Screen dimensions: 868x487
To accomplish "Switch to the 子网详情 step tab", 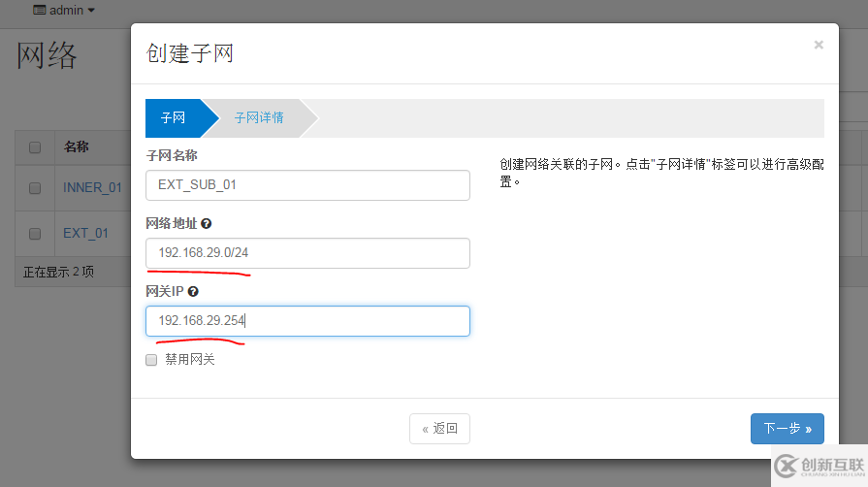I will (259, 118).
